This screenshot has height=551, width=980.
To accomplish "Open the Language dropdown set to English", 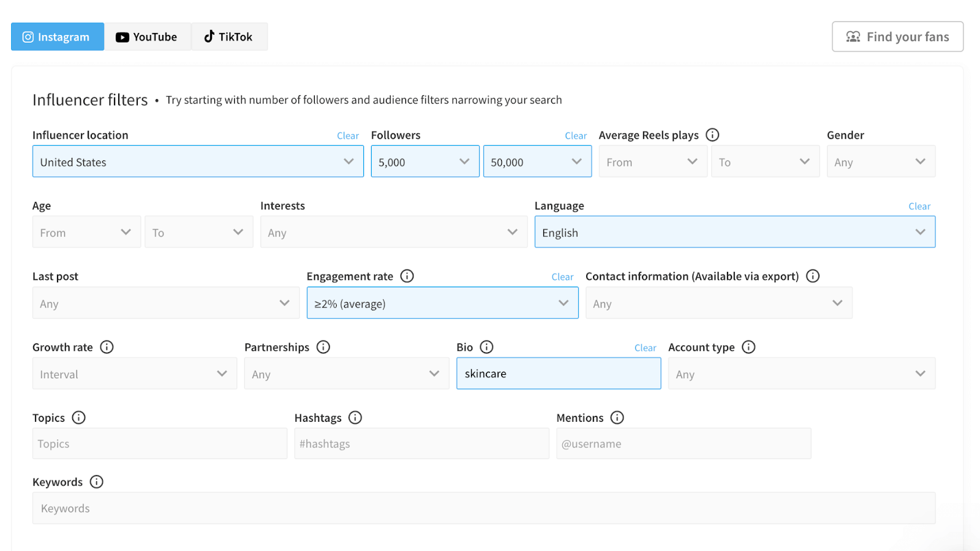I will point(734,232).
